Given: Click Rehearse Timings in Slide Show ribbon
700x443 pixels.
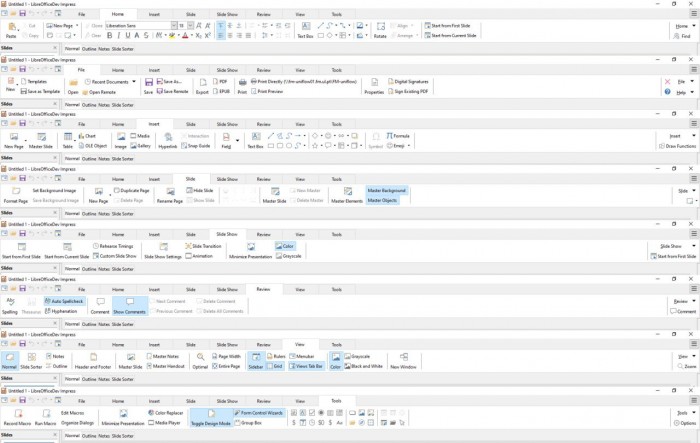Looking at the screenshot, I should (x=113, y=247).
